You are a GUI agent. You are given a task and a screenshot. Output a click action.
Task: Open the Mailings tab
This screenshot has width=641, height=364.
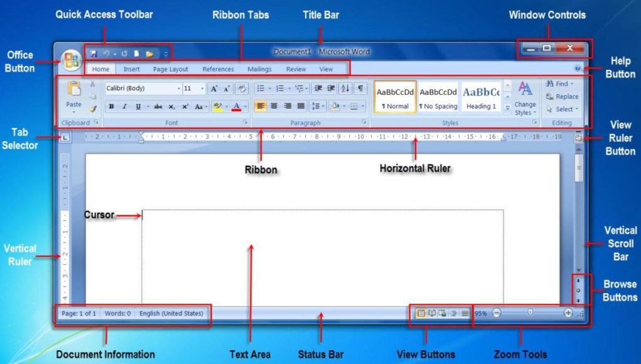[x=259, y=69]
